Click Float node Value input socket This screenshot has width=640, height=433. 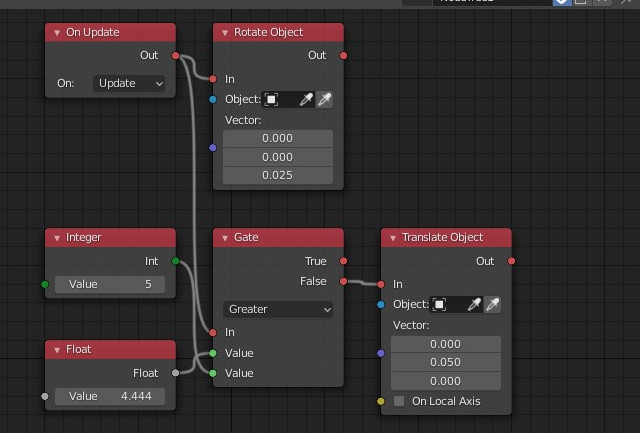tap(45, 396)
